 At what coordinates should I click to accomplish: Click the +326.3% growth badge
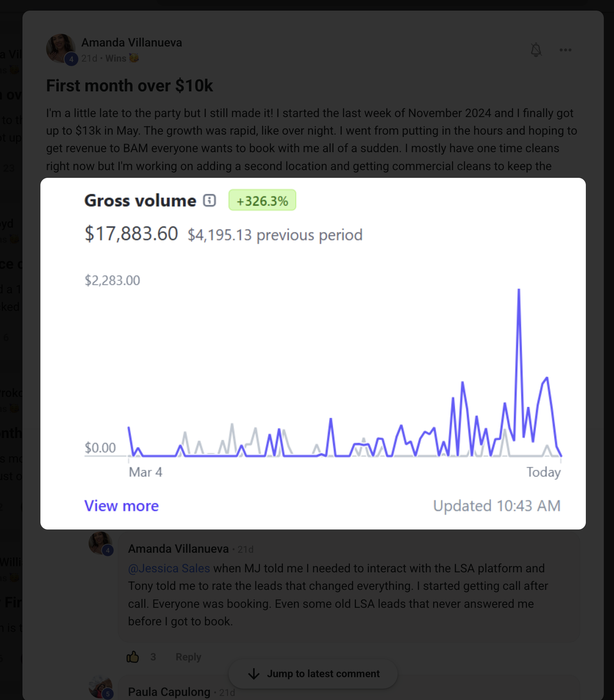coord(262,200)
